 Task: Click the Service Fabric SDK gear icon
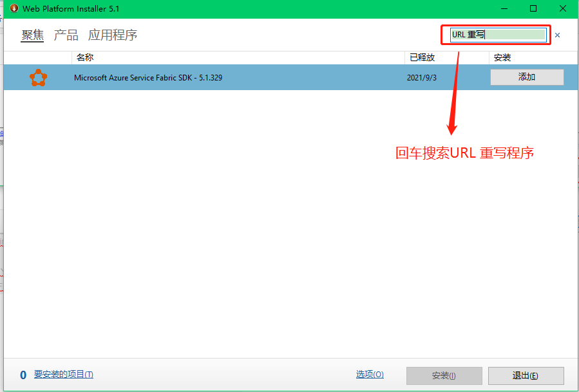[x=38, y=77]
